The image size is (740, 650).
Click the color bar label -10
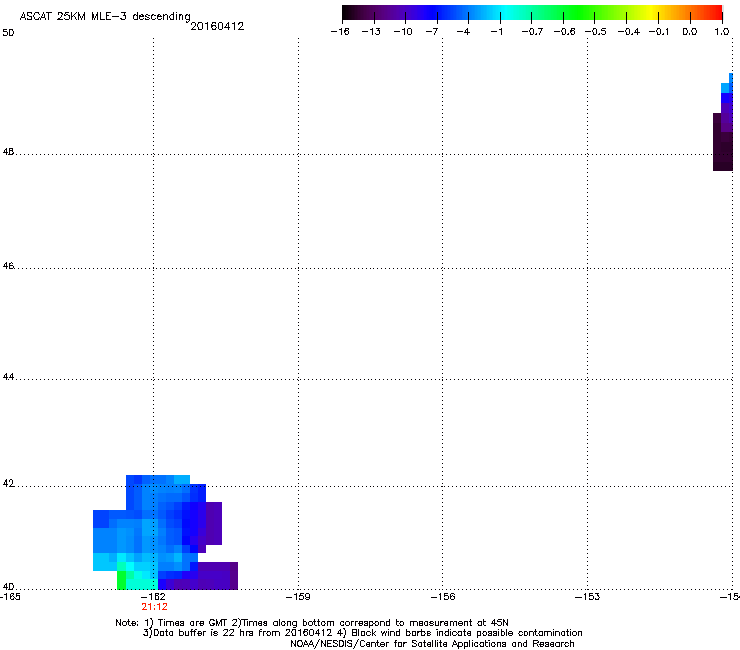tap(403, 32)
